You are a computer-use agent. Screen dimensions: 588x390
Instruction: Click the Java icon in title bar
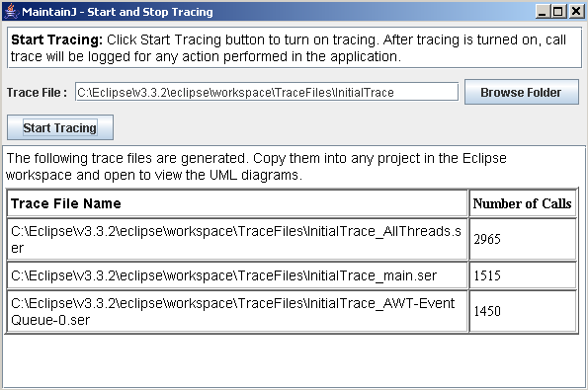click(x=11, y=11)
